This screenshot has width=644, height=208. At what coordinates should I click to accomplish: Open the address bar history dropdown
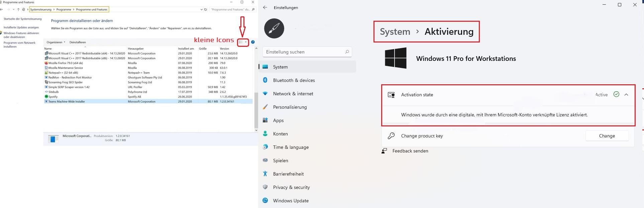click(x=201, y=9)
